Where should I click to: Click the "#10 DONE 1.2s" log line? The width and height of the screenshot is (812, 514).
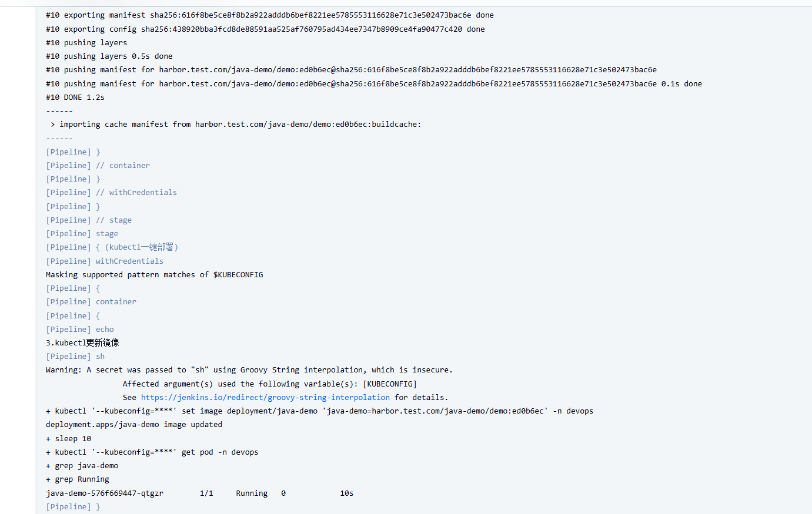75,98
